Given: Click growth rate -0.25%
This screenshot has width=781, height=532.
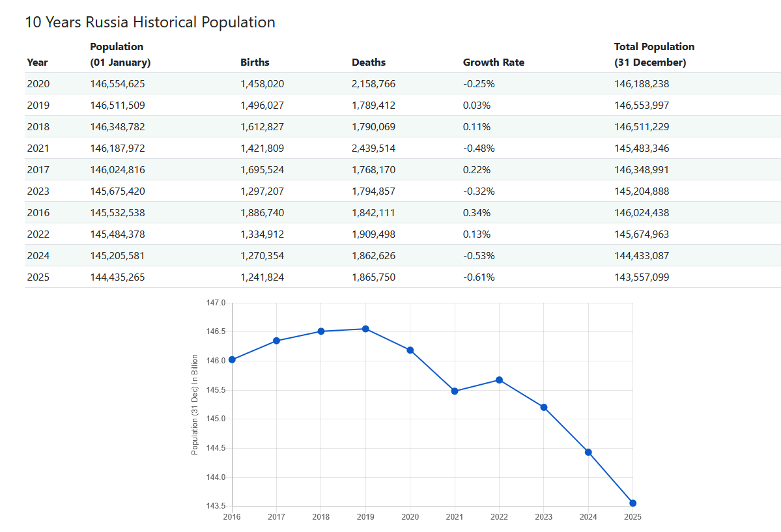Looking at the screenshot, I should pos(479,84).
